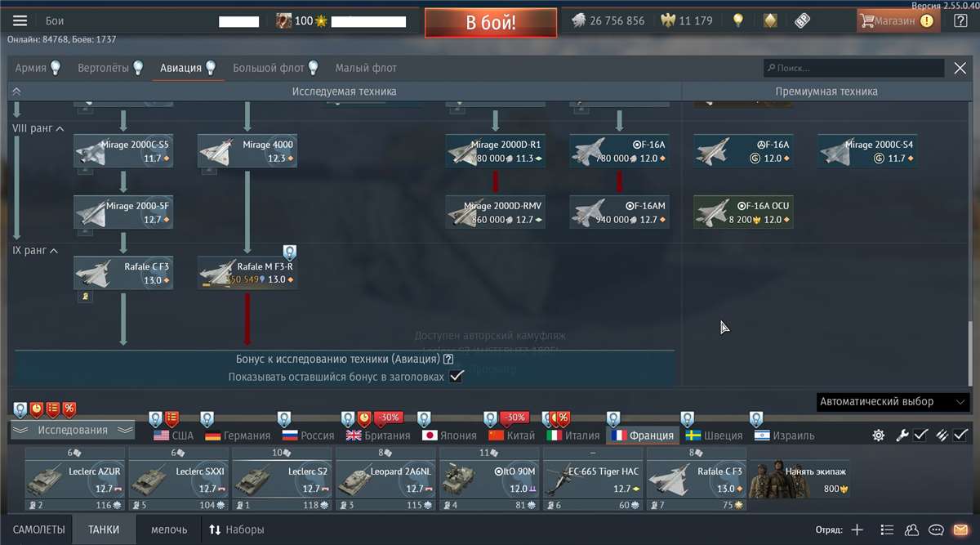Open the Магазин store button

[x=898, y=20]
